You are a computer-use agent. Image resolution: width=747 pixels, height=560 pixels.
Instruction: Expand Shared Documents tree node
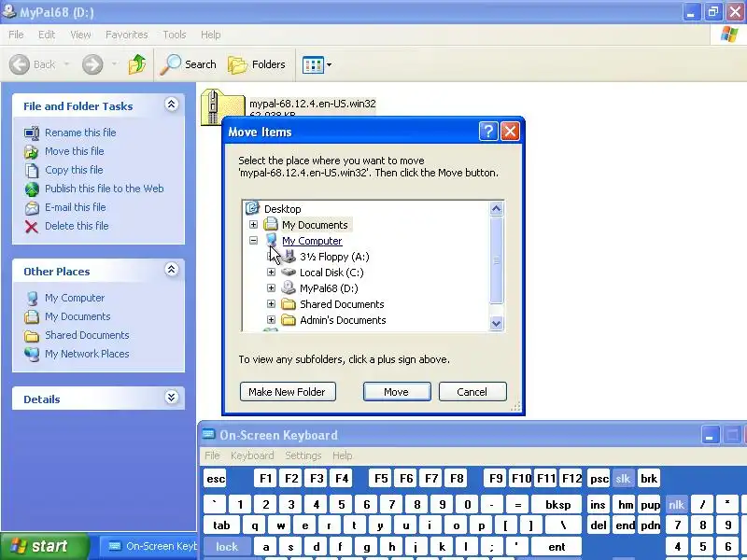[271, 304]
